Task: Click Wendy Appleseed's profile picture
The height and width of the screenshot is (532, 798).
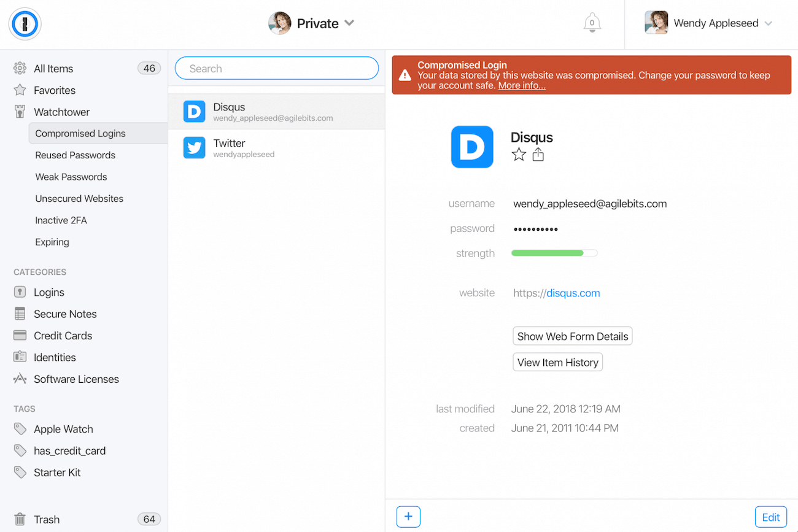Action: (656, 23)
